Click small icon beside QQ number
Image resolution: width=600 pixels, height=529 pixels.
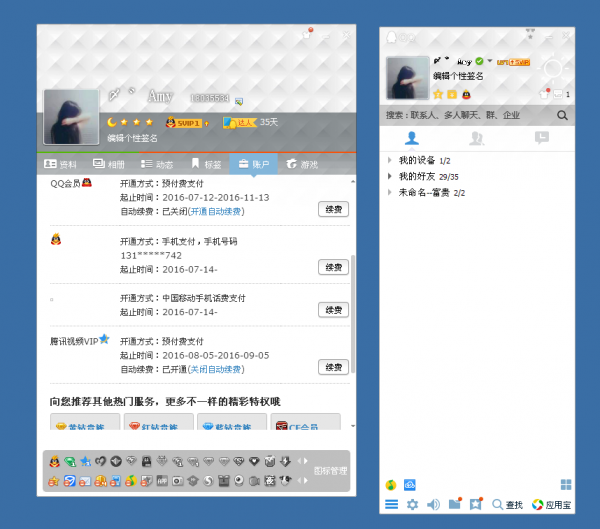coord(239,101)
